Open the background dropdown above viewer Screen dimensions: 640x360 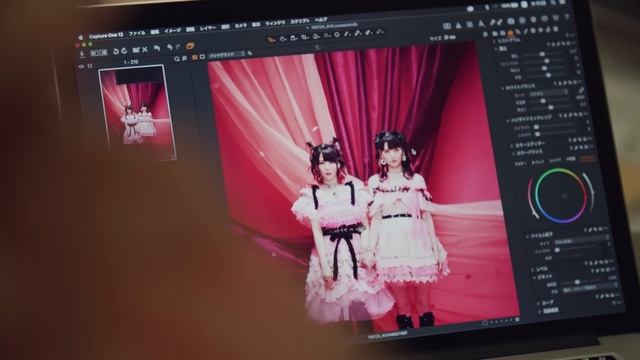227,54
